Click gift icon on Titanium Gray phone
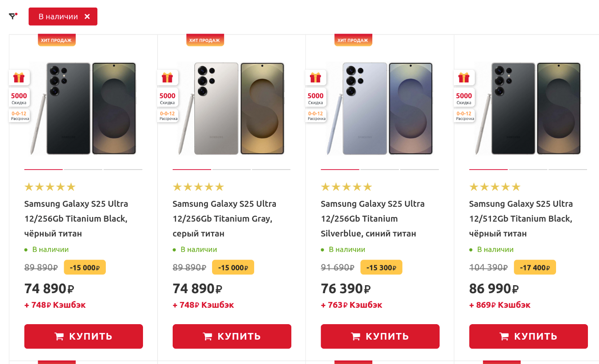 click(x=167, y=77)
